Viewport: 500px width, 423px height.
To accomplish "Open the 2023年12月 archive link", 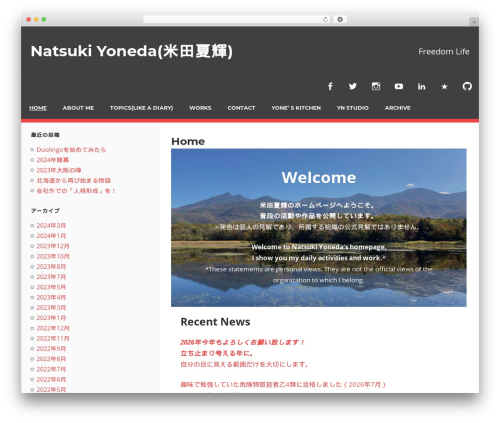I will coord(53,246).
